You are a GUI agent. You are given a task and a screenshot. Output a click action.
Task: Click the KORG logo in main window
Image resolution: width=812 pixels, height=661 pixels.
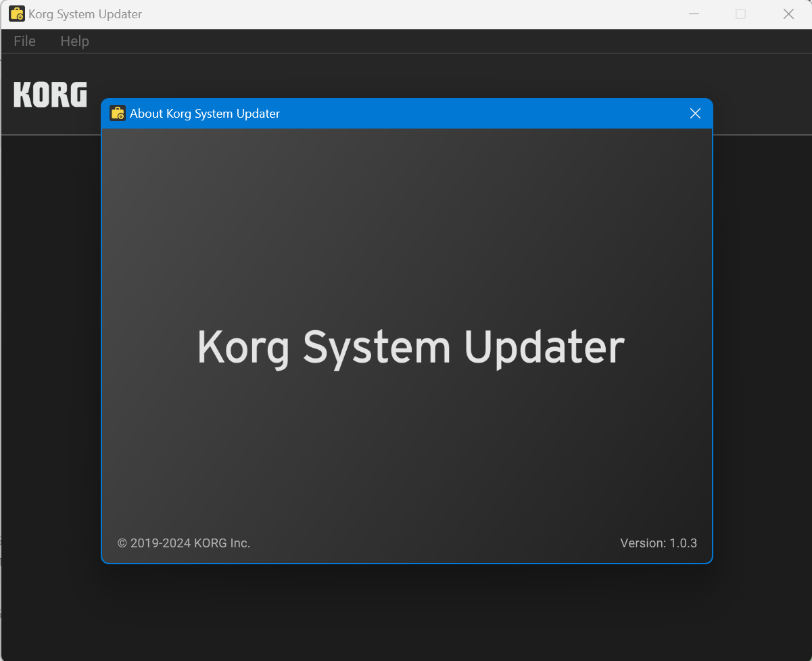tap(50, 95)
